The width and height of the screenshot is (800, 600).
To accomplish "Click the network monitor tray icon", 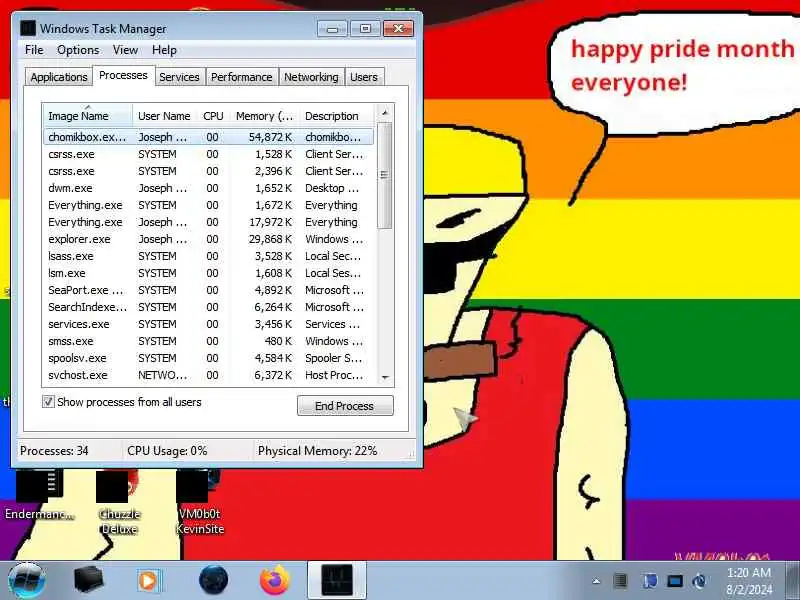I will (674, 581).
